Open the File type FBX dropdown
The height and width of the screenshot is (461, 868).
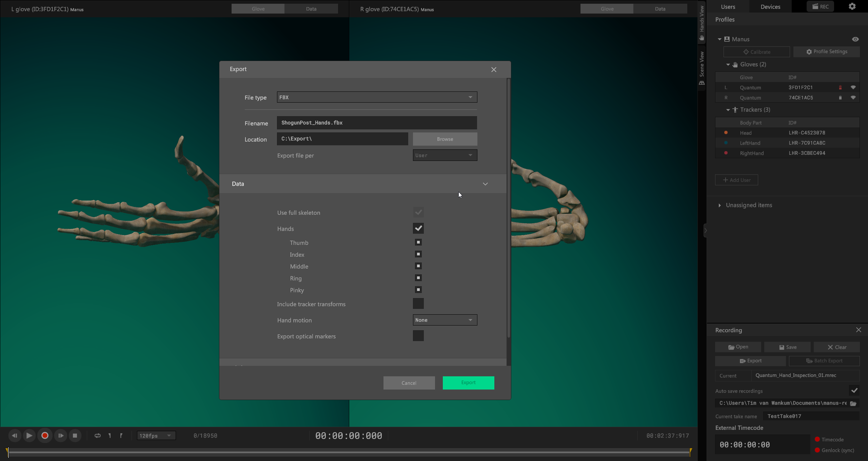tap(377, 97)
